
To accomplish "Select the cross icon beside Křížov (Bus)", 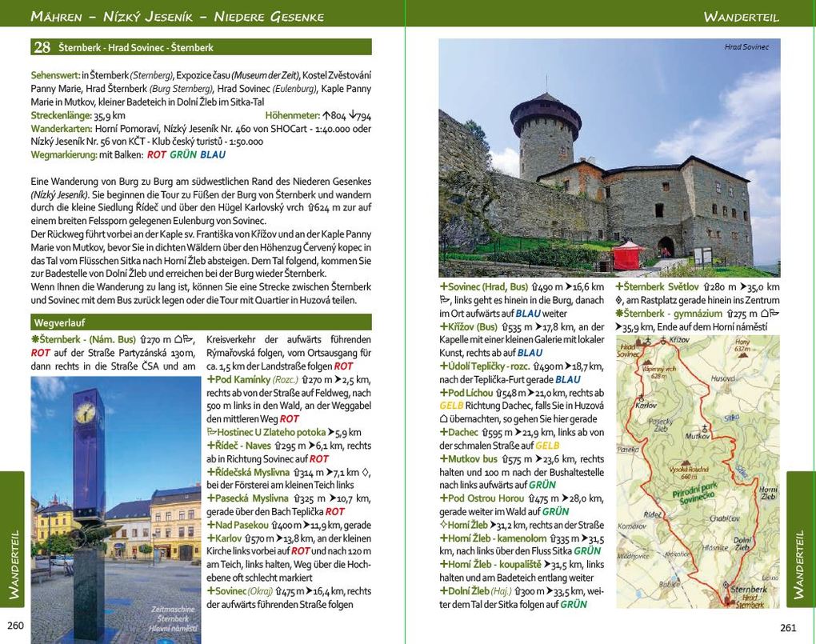I will [x=443, y=326].
